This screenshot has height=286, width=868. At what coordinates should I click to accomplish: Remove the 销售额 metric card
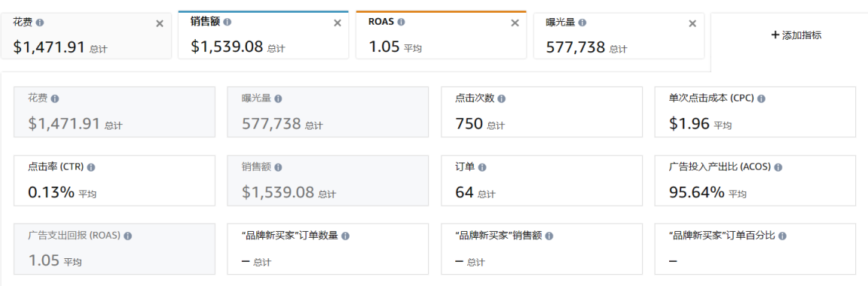pos(337,23)
